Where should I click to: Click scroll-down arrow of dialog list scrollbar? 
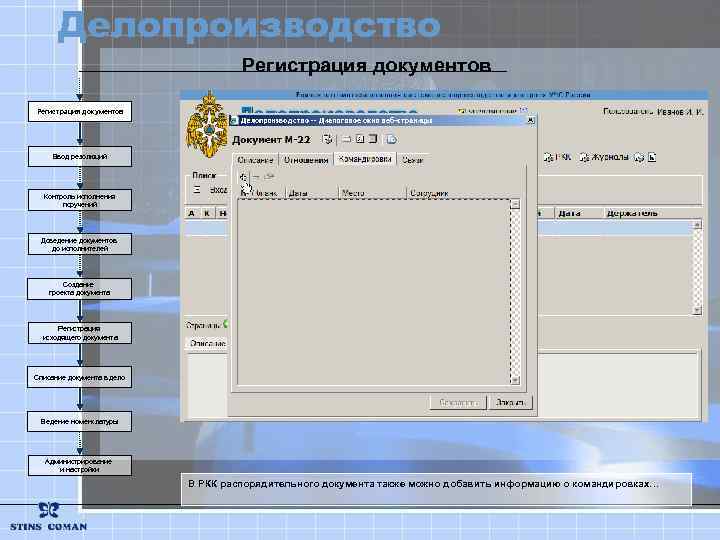pos(515,380)
